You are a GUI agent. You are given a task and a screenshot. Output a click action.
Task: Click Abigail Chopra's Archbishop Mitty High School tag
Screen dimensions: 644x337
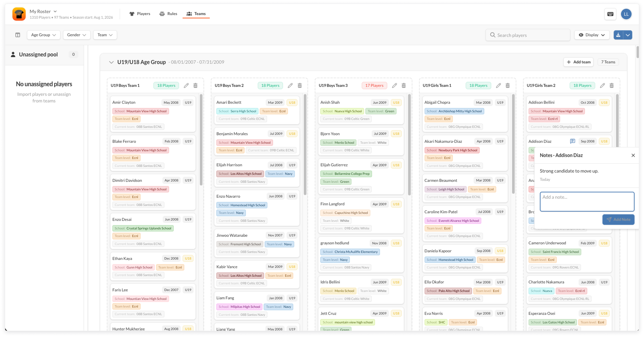[x=454, y=111]
